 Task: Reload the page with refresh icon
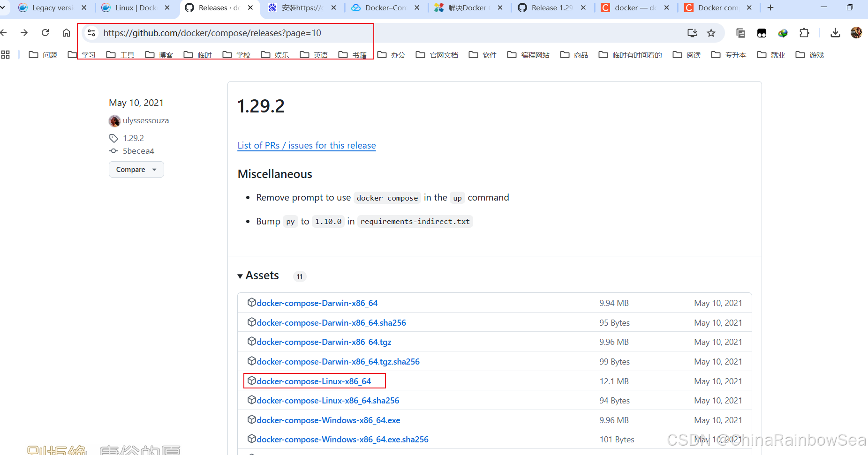pyautogui.click(x=45, y=33)
